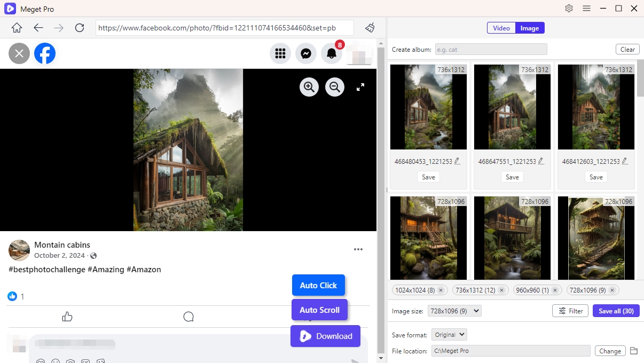The image size is (644, 363).
Task: Remove the 728x1096 (9) size tag
Action: coord(612,290)
